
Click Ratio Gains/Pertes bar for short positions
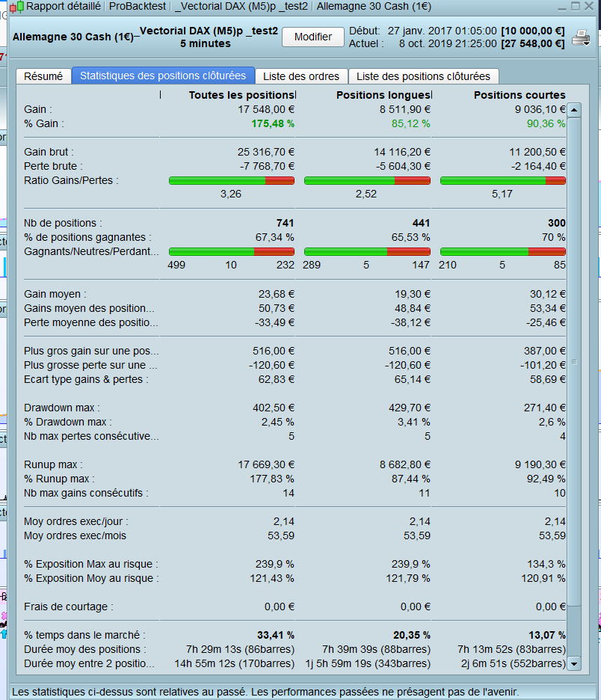click(x=503, y=180)
